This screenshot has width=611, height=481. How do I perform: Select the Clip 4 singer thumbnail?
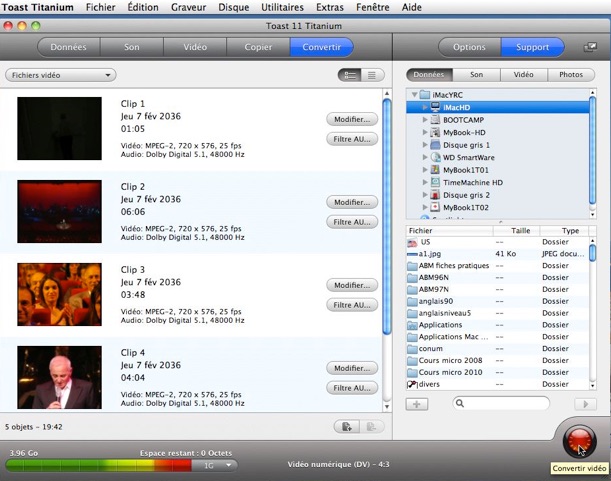pos(60,377)
